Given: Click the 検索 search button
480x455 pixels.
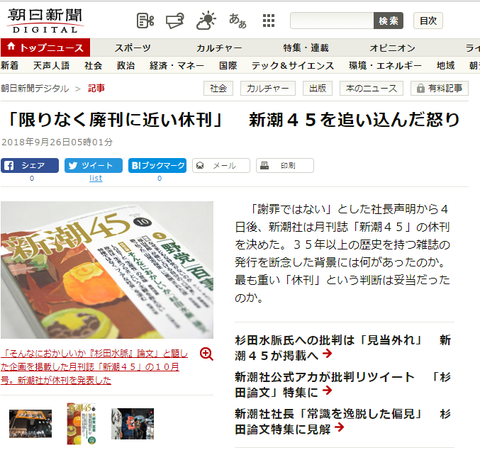Looking at the screenshot, I should (388, 21).
